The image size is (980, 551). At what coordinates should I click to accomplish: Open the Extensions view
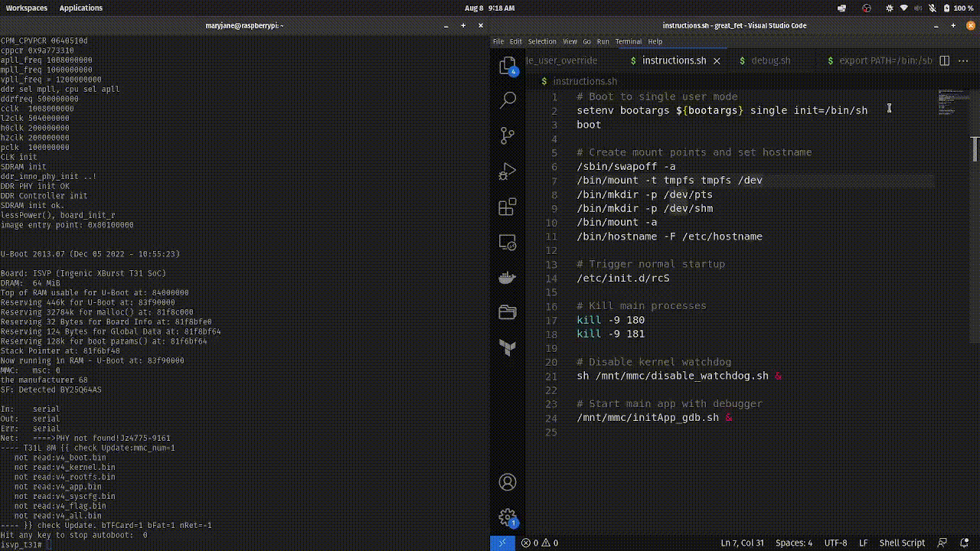click(x=508, y=207)
